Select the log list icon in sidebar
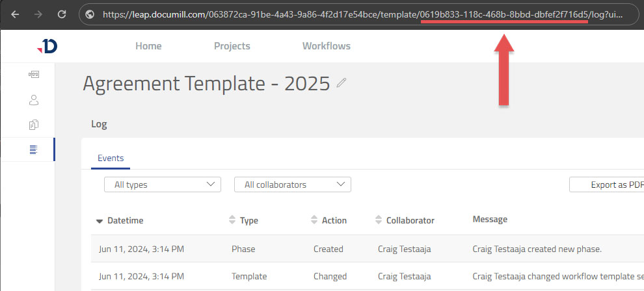The image size is (644, 291). click(x=34, y=149)
